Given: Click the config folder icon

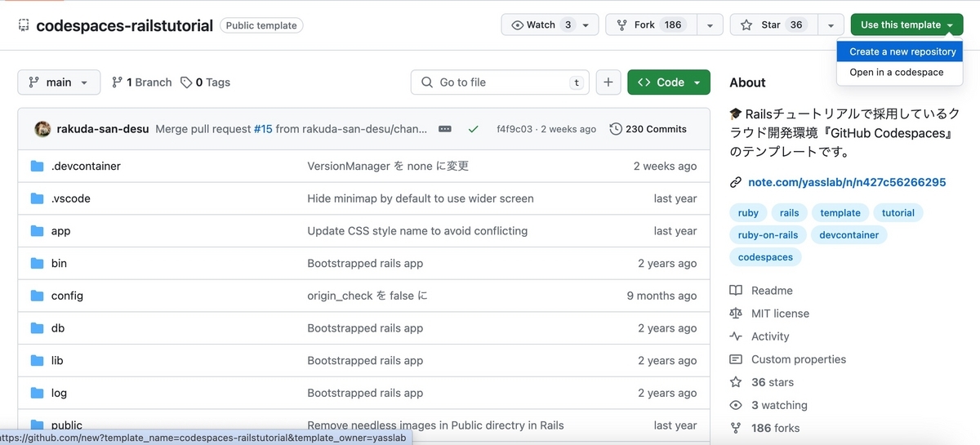Looking at the screenshot, I should coord(37,296).
